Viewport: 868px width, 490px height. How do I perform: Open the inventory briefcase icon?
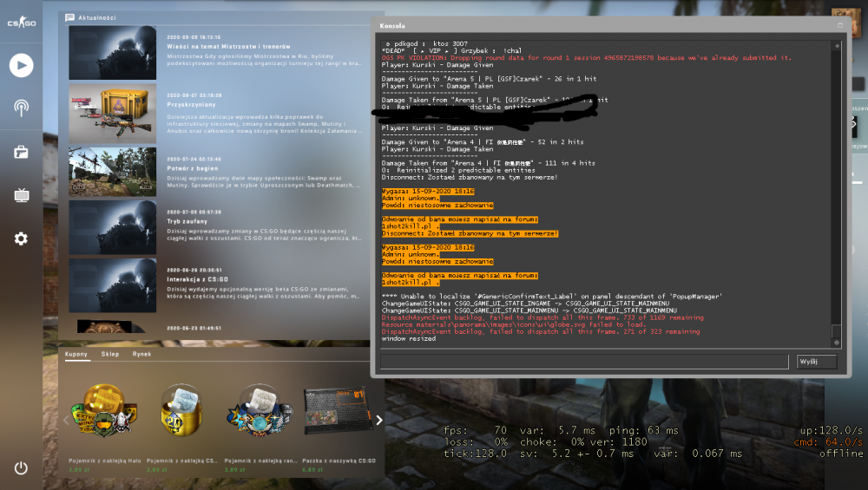[x=21, y=152]
